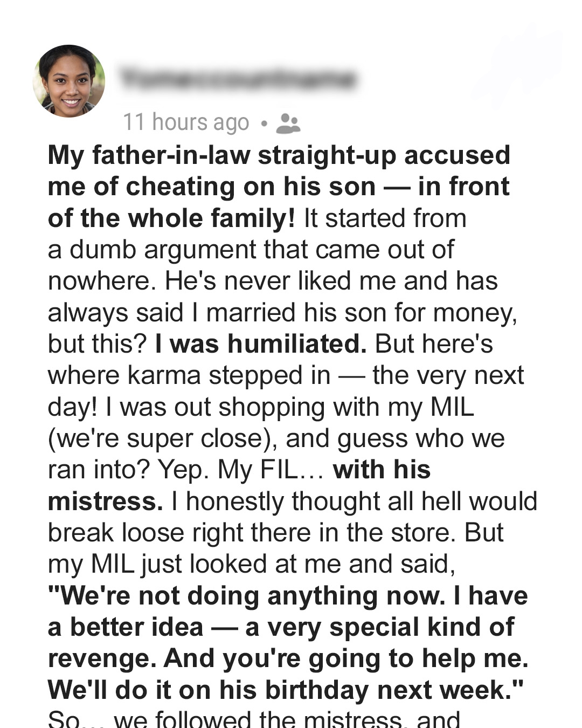Click bold text "revenge. And you're going to help me."
This screenshot has height=728, width=582.
(288, 658)
